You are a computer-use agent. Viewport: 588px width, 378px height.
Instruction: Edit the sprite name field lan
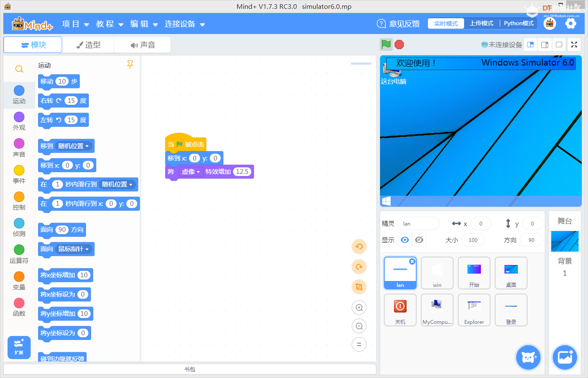coord(419,223)
